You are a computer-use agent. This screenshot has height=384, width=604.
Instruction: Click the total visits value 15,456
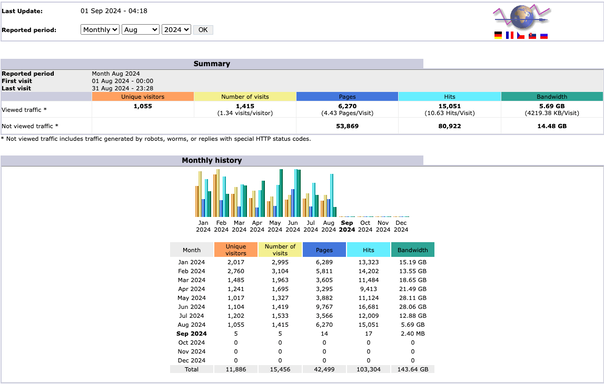coord(280,369)
